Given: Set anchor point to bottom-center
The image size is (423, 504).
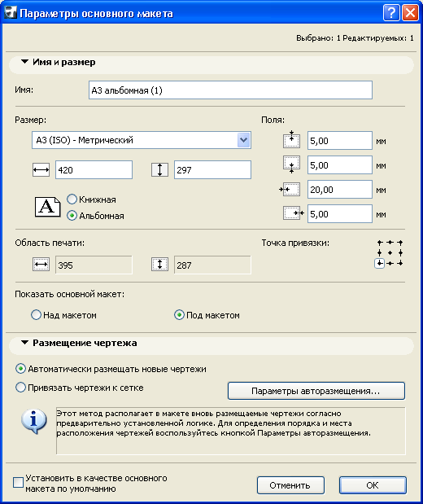Looking at the screenshot, I should coord(390,264).
